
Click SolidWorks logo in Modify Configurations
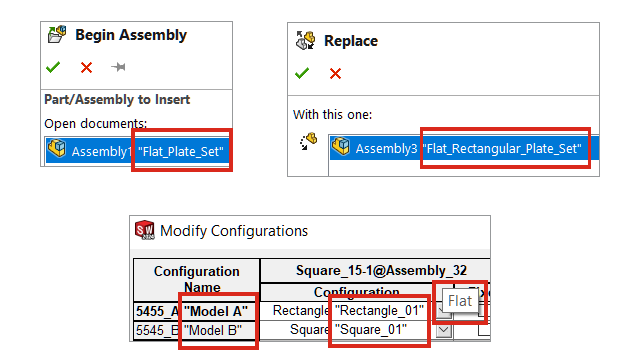(145, 231)
